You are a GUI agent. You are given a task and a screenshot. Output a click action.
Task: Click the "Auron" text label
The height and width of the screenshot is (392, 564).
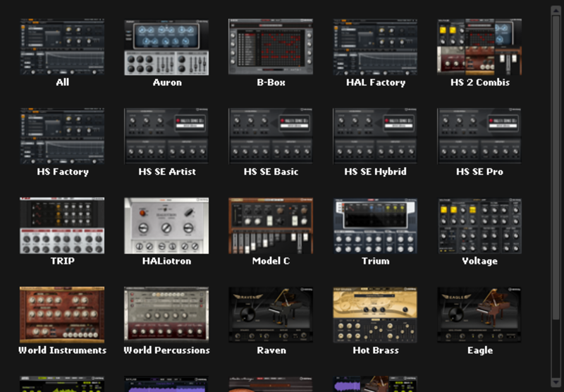point(167,82)
